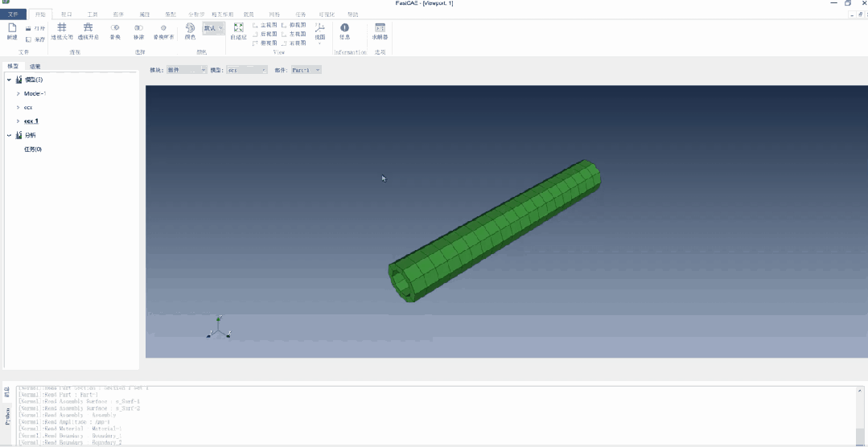Image resolution: width=868 pixels, height=447 pixels.
Task: Click the log line 'Read Material : Material-1'
Action: [x=70, y=429]
